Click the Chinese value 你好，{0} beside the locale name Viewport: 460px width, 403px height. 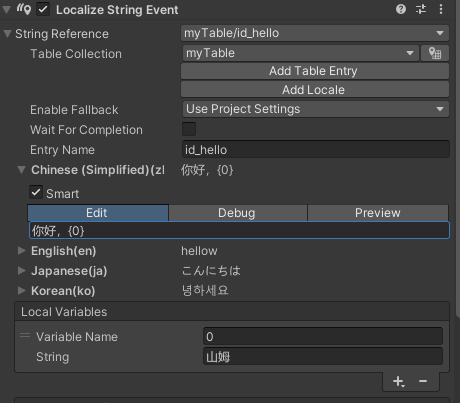207,170
